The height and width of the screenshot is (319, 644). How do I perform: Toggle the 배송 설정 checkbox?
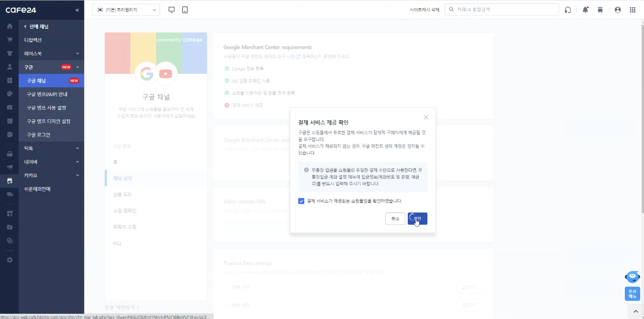(x=227, y=305)
